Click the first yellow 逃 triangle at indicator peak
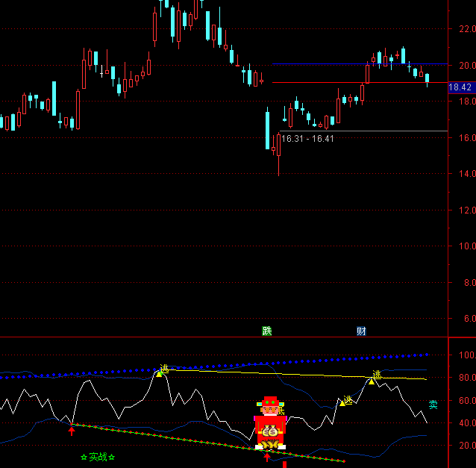Screen dimensions: 476x468 [x=160, y=372]
